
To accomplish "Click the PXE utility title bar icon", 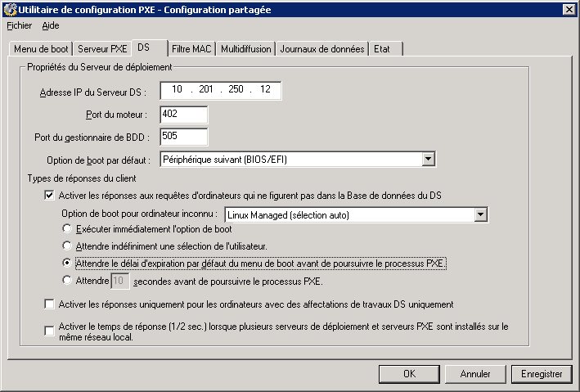I will [x=9, y=9].
